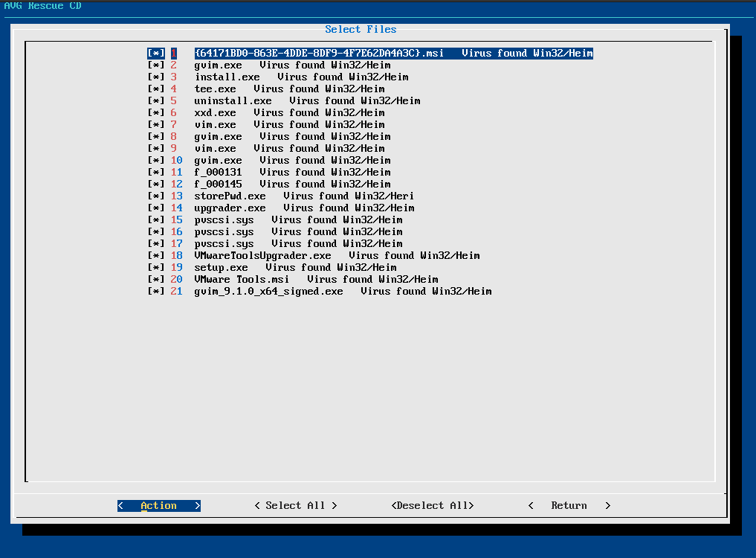This screenshot has width=756, height=558.
Task: Toggle checkbox for item 1 .msi file
Action: coord(155,53)
